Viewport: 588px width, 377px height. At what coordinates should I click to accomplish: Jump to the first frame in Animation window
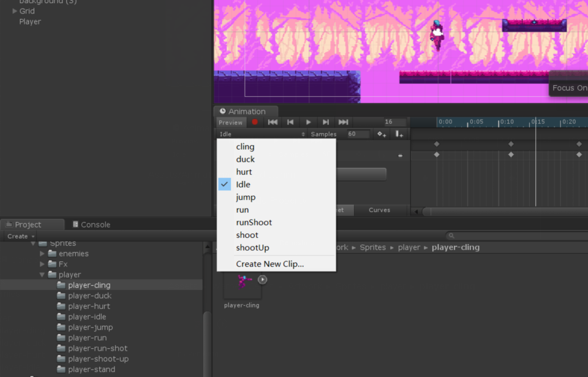[x=272, y=122]
